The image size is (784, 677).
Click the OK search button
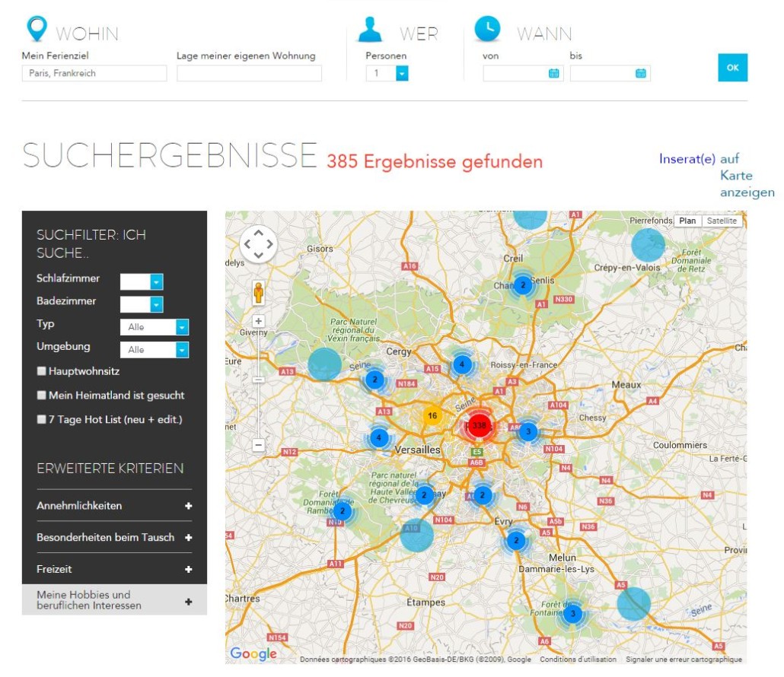pos(732,68)
